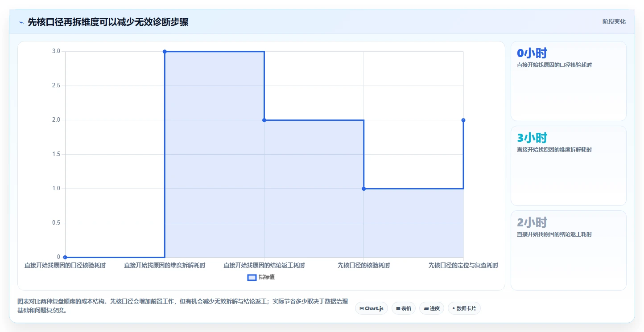Click the 进度 chip
Image resolution: width=644 pixels, height=332 pixels.
[x=432, y=308]
